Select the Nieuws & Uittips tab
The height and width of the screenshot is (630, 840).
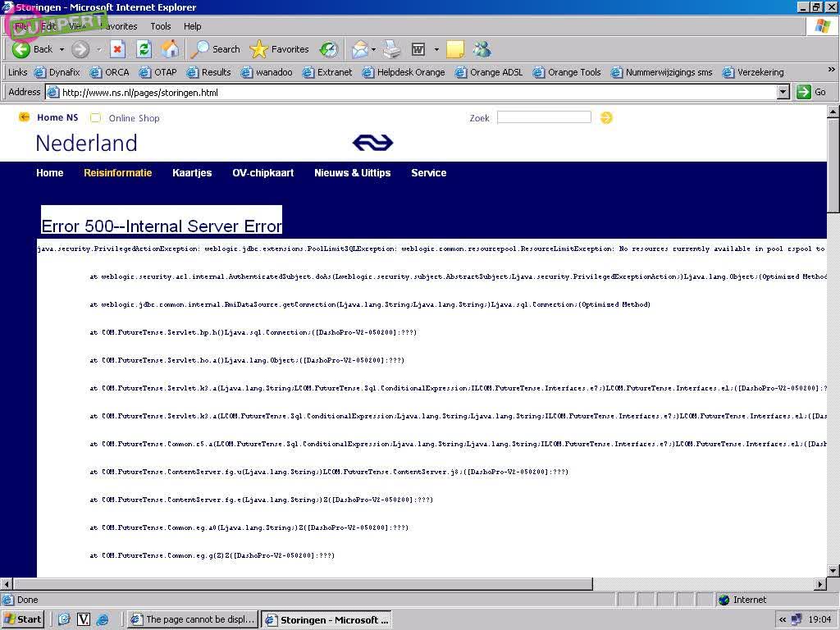point(352,172)
